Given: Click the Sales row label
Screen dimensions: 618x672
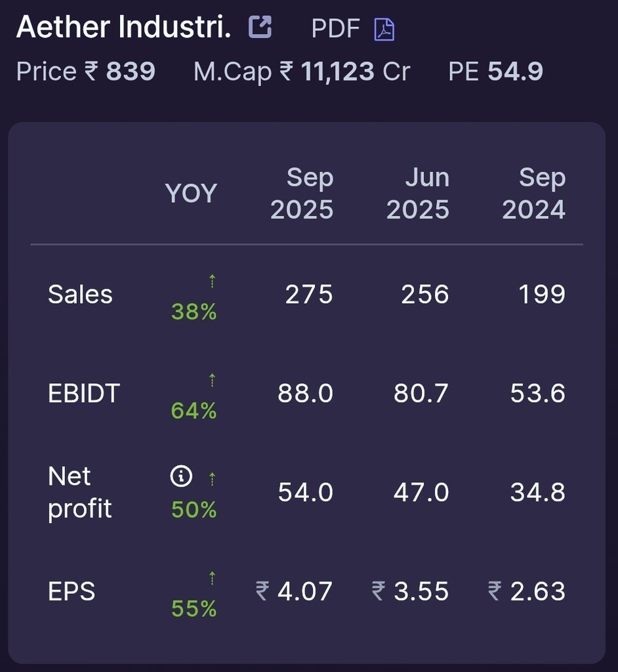Looking at the screenshot, I should click(x=80, y=295).
